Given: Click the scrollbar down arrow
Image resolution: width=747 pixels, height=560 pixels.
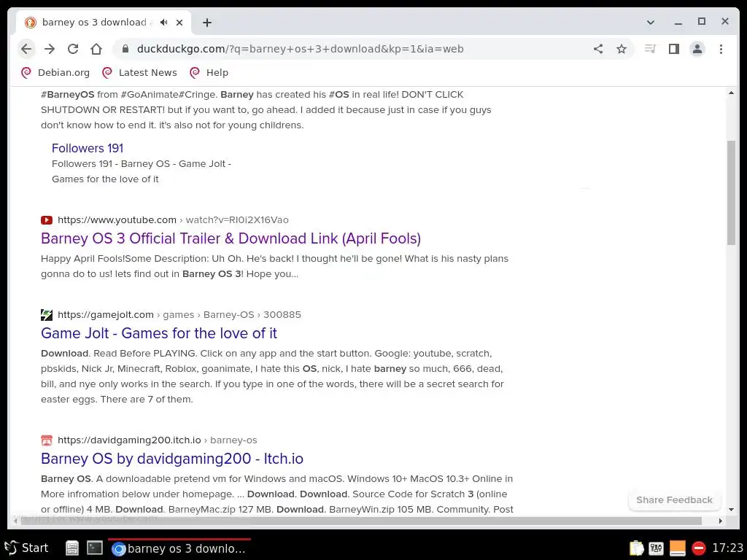Looking at the screenshot, I should coord(731,510).
